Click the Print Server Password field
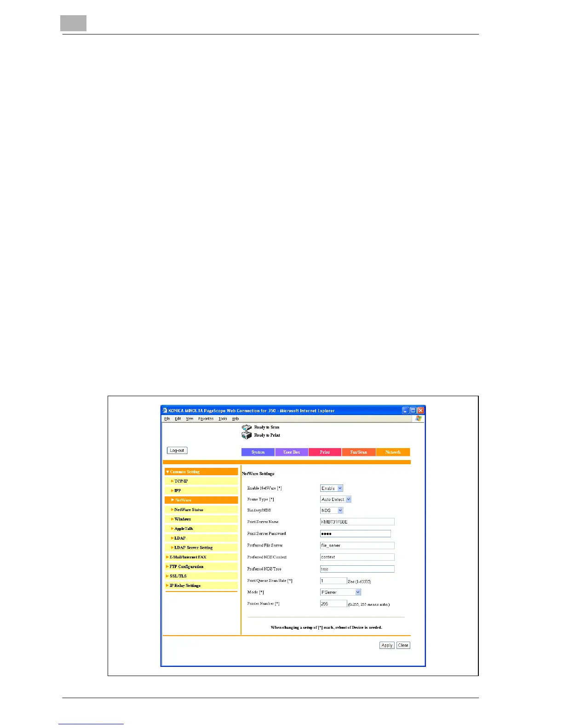 356,534
